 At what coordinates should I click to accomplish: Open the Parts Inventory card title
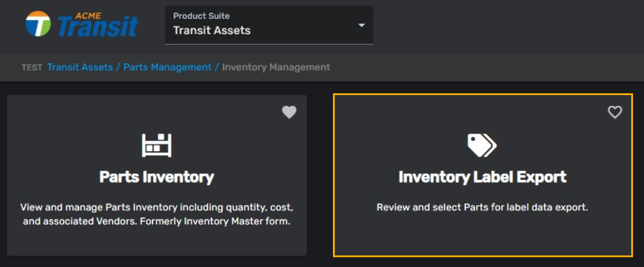[x=157, y=177]
